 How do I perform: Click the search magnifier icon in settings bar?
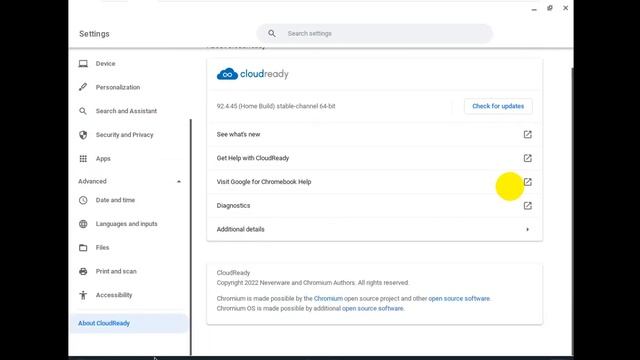pyautogui.click(x=272, y=33)
